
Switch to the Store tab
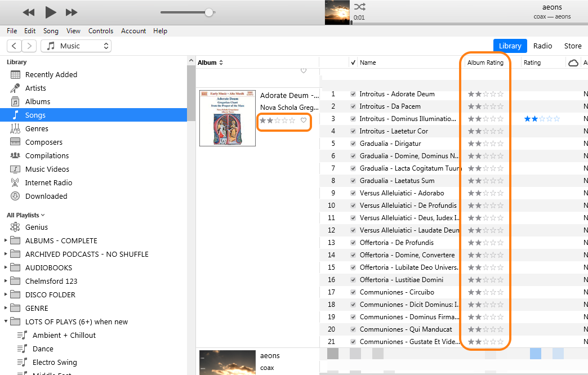coord(573,46)
